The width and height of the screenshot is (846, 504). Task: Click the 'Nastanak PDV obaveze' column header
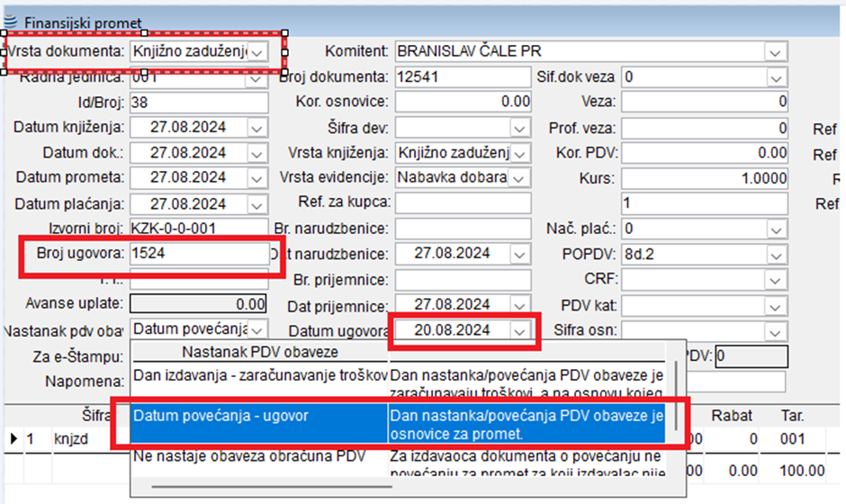[260, 352]
